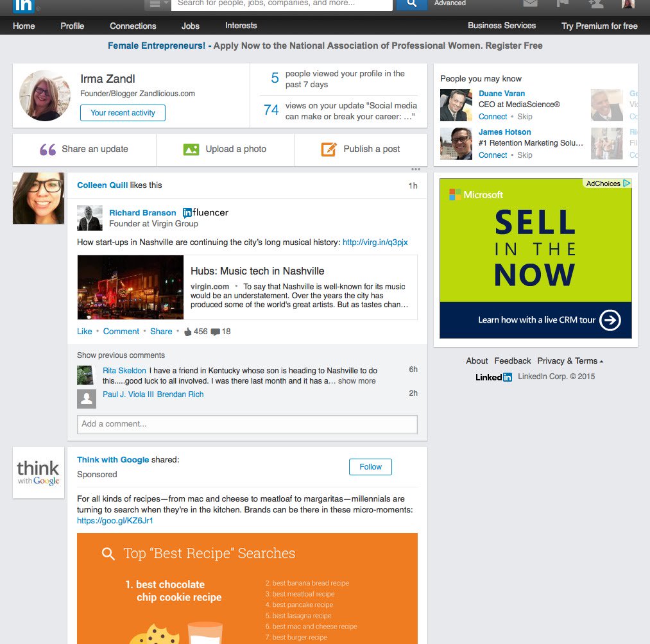Click the Your recent activity button
The image size is (650, 644).
[123, 113]
